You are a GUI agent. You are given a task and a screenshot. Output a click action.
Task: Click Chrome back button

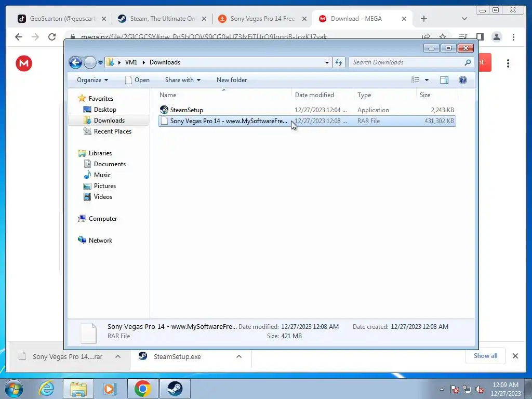[x=19, y=37]
